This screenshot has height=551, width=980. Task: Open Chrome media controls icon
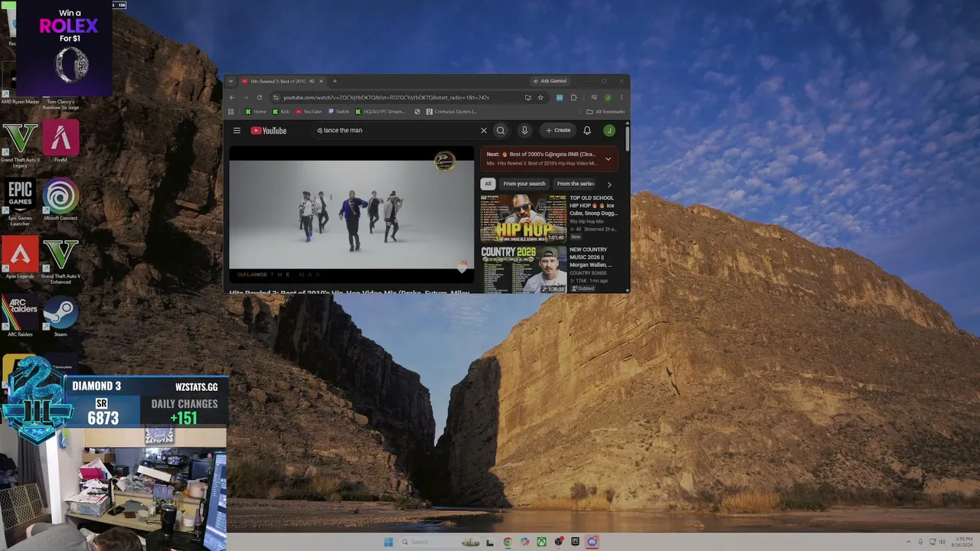tap(593, 97)
